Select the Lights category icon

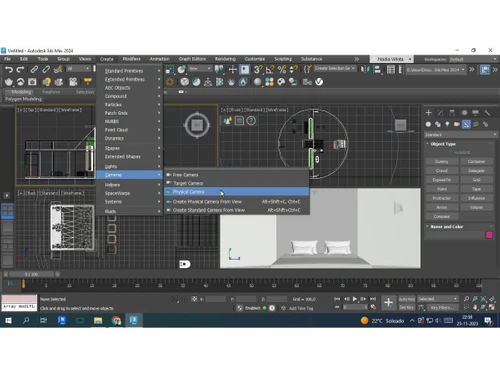(447, 124)
